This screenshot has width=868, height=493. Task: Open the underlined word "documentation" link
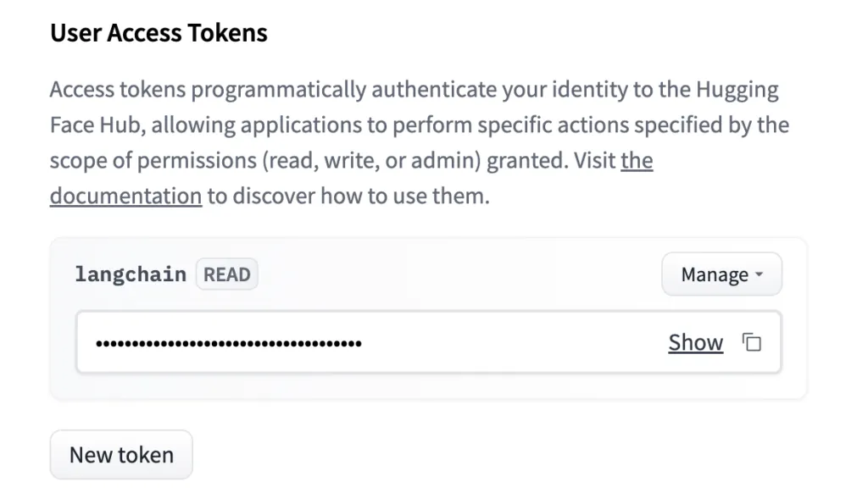pyautogui.click(x=125, y=196)
